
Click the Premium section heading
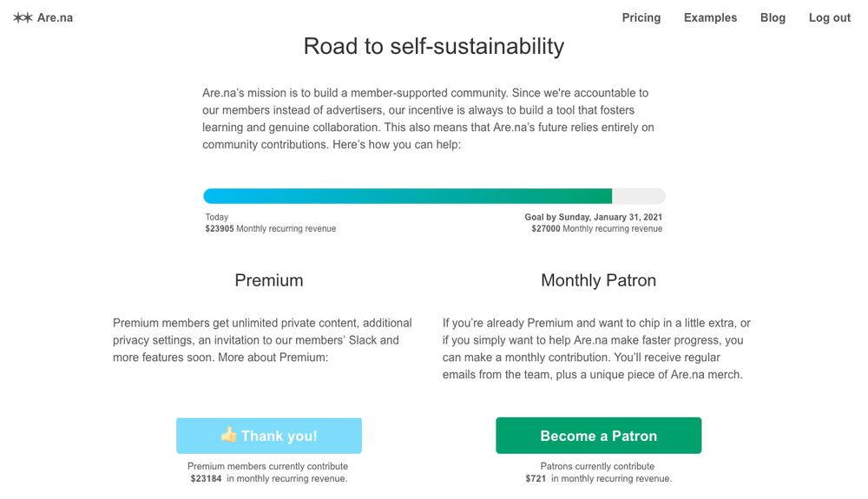pyautogui.click(x=269, y=280)
